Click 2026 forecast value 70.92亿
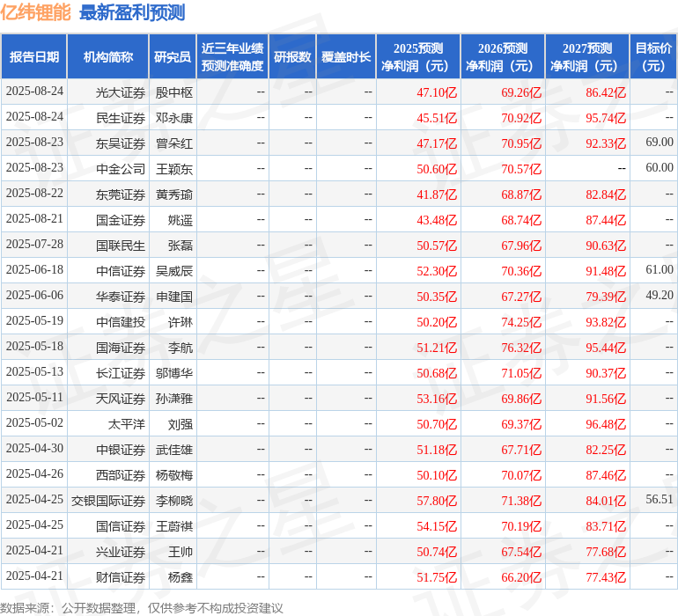 (x=521, y=118)
